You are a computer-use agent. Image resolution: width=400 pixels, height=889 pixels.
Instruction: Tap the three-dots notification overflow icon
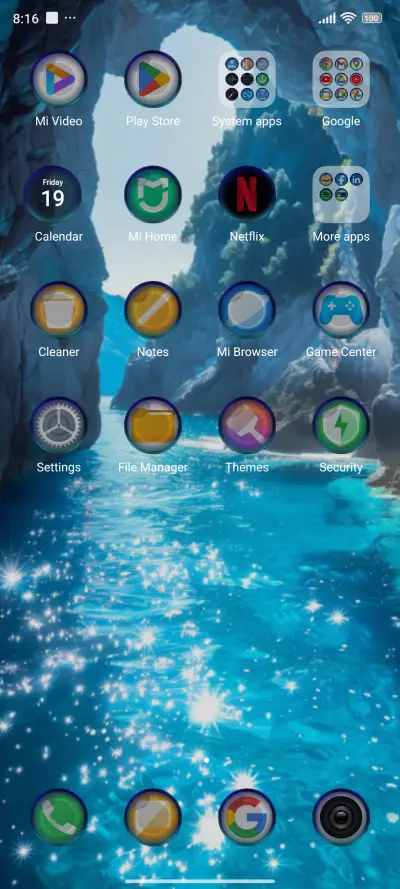pos(70,18)
